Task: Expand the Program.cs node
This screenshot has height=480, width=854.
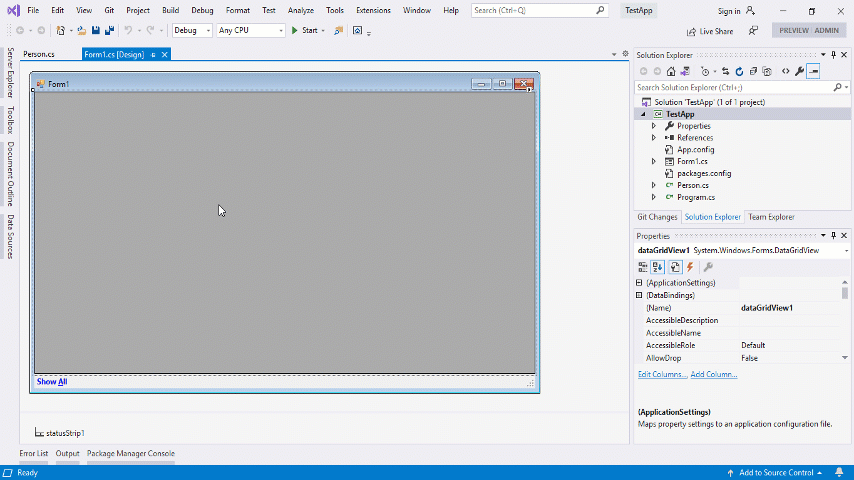Action: tap(654, 197)
